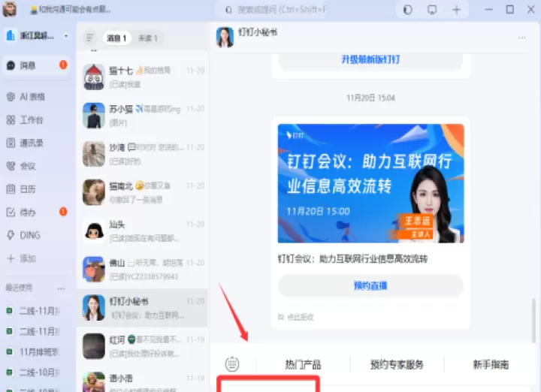
Task: Click 猫十七's avatar in the chat list
Action: pyautogui.click(x=93, y=77)
